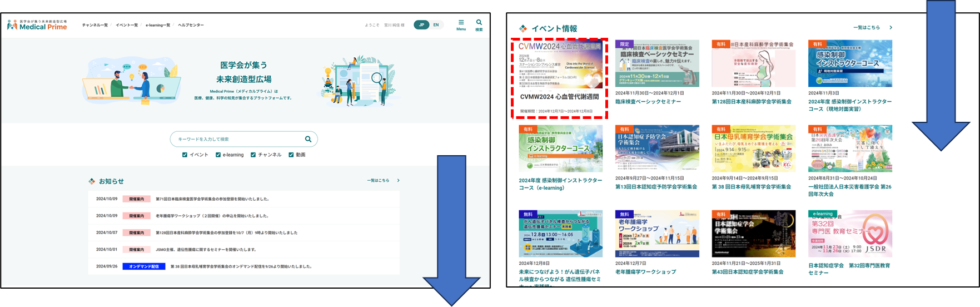Toggle the 動画 checkbox
Image resolution: width=980 pixels, height=307 pixels.
291,155
